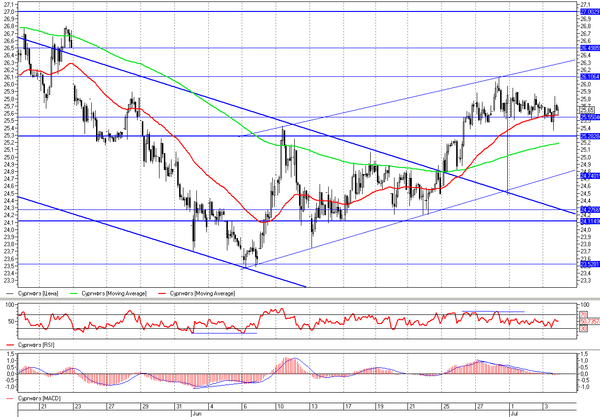Select the 24.2789 level price label

(590, 209)
